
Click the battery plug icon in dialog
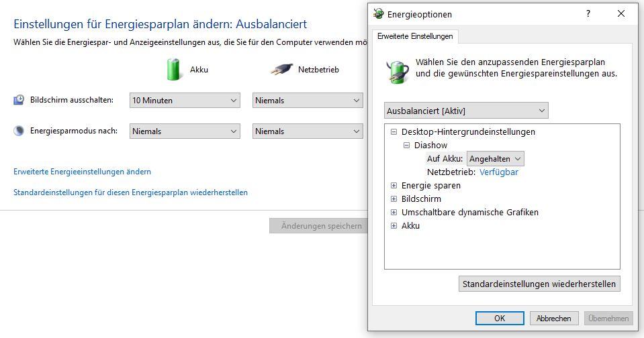[397, 71]
